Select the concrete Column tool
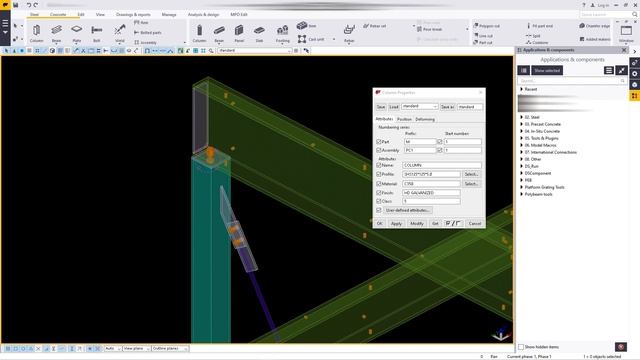Screen dimensions: 640x360 point(199,33)
